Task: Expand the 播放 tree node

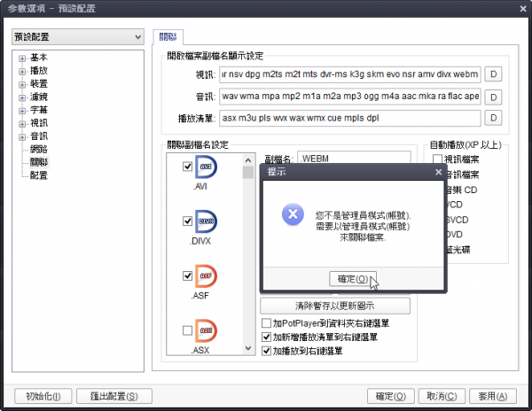Action: pyautogui.click(x=22, y=72)
